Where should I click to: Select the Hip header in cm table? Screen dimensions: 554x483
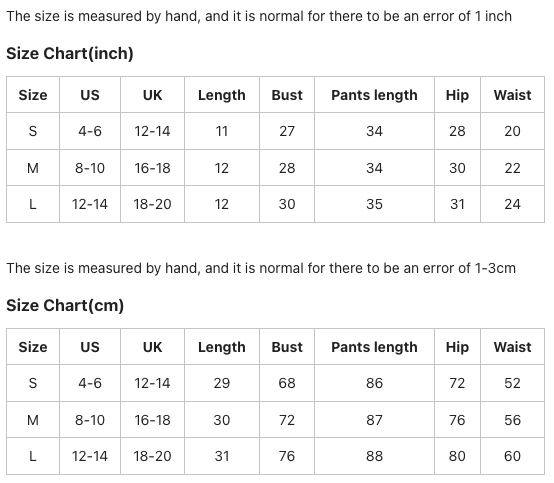click(x=457, y=347)
